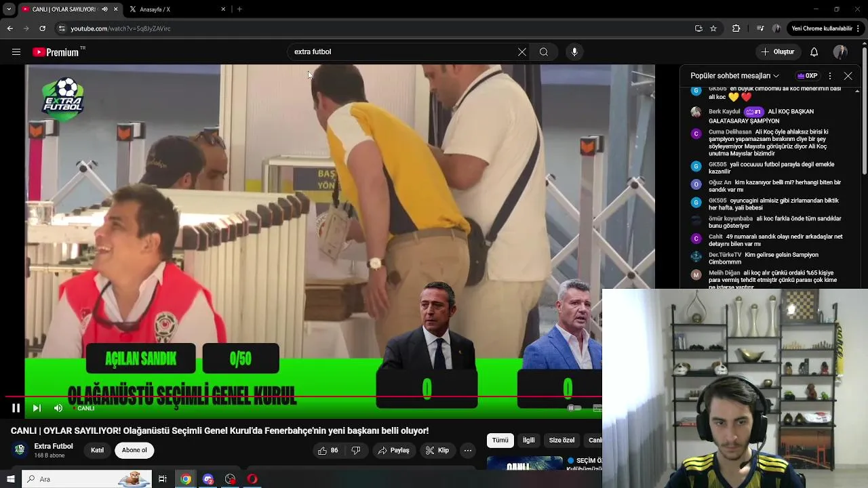This screenshot has width=868, height=488.
Task: Close the Anasayfa / X tab
Action: [x=223, y=9]
